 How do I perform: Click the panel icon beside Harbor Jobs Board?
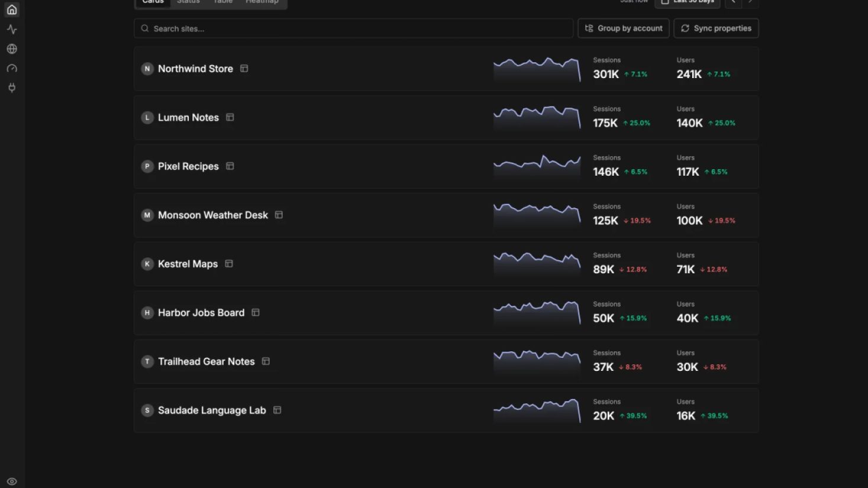[x=256, y=312]
